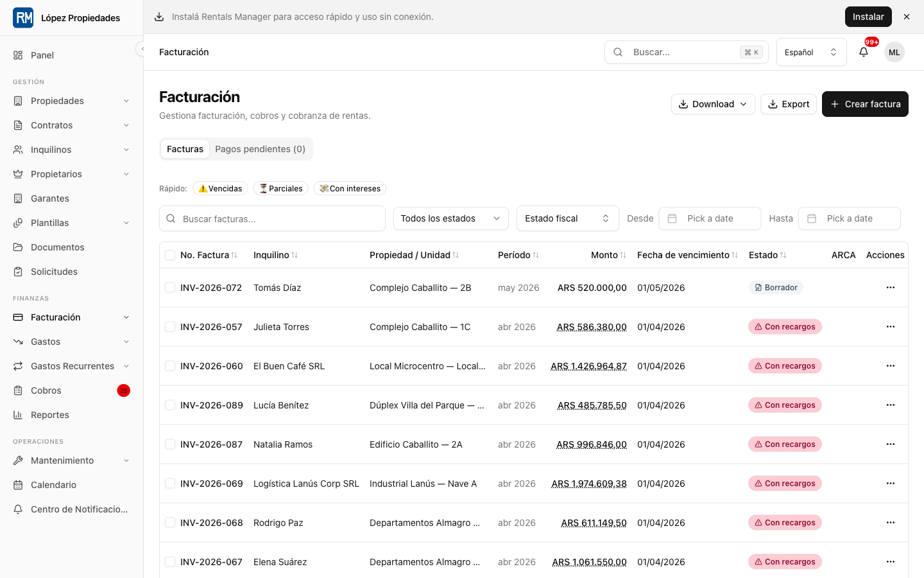Open the Download dropdown button
Image resolution: width=924 pixels, height=578 pixels.
713,104
